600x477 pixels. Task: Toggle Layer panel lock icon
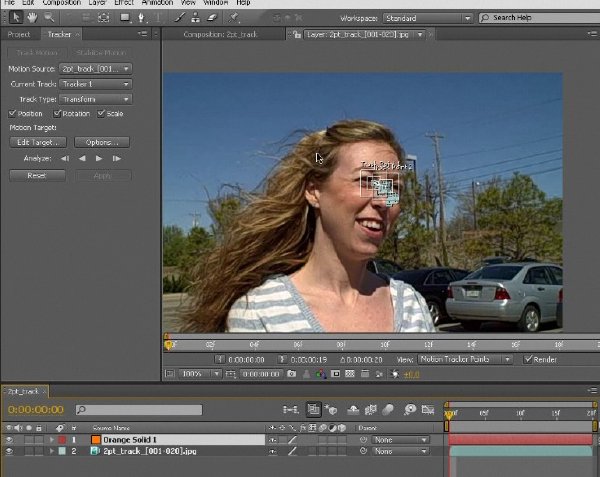[297, 35]
